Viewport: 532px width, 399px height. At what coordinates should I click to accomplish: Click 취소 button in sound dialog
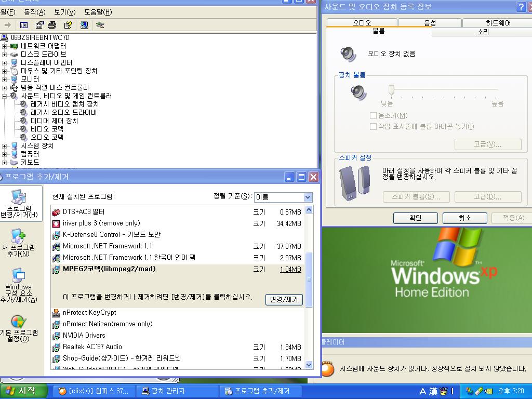point(465,218)
